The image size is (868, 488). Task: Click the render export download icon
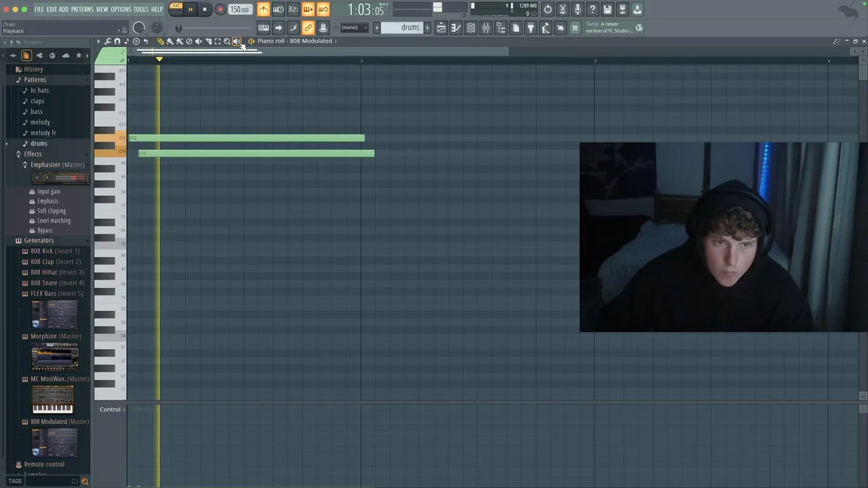pos(637,9)
